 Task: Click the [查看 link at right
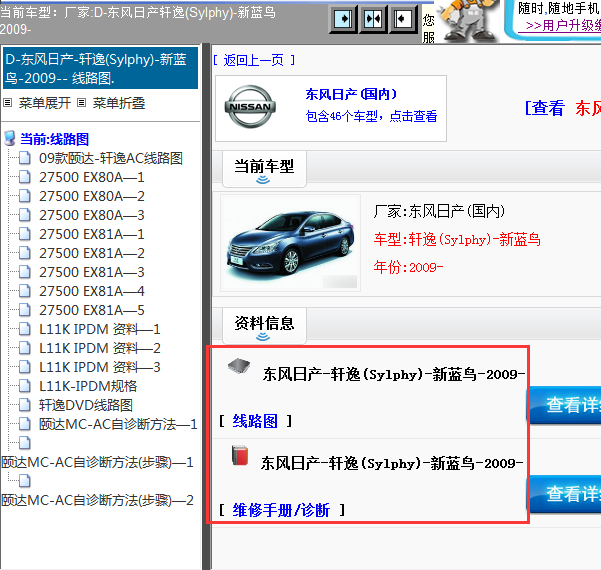click(x=545, y=108)
